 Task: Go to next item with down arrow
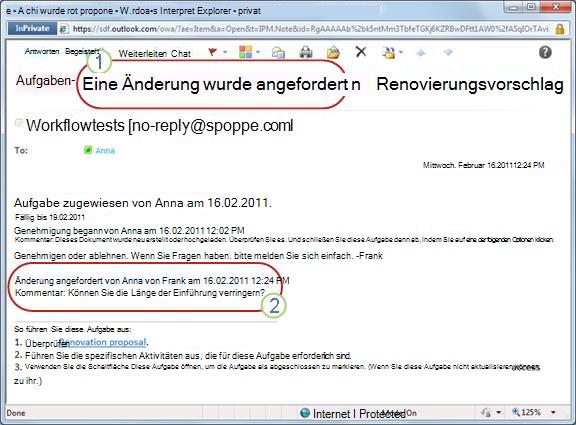coord(448,53)
